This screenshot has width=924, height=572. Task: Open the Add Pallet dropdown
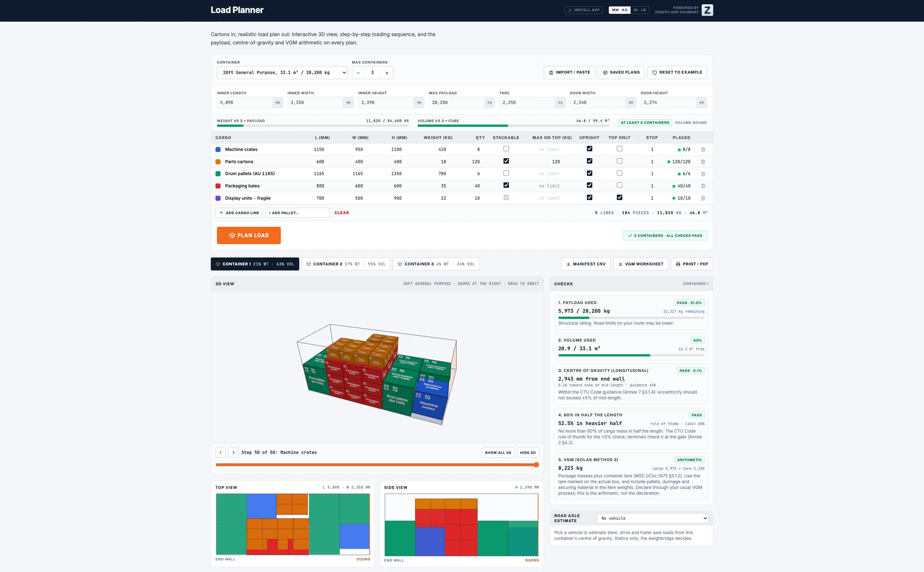(x=297, y=213)
